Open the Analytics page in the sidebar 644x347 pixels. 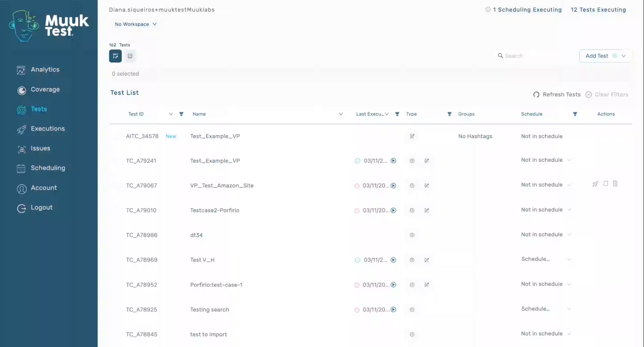[x=38, y=70]
